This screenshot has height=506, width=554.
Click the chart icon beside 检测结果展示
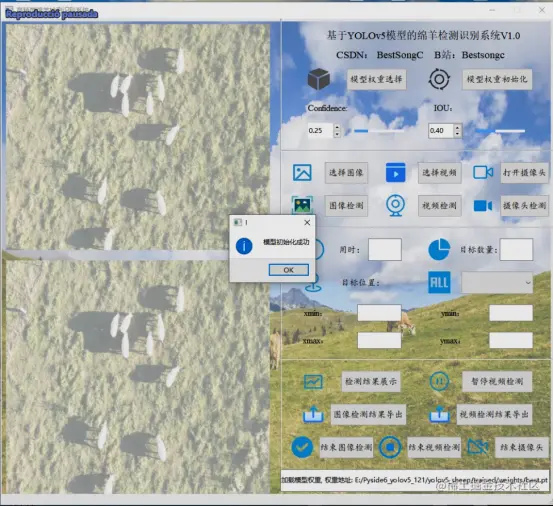point(313,382)
